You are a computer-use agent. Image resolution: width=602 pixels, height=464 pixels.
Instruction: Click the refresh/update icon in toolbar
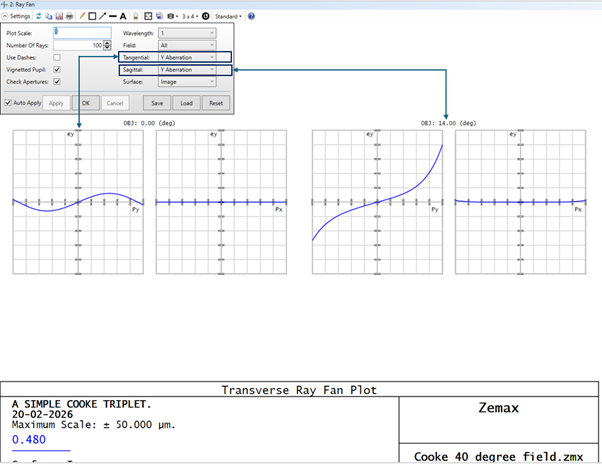coord(39,17)
